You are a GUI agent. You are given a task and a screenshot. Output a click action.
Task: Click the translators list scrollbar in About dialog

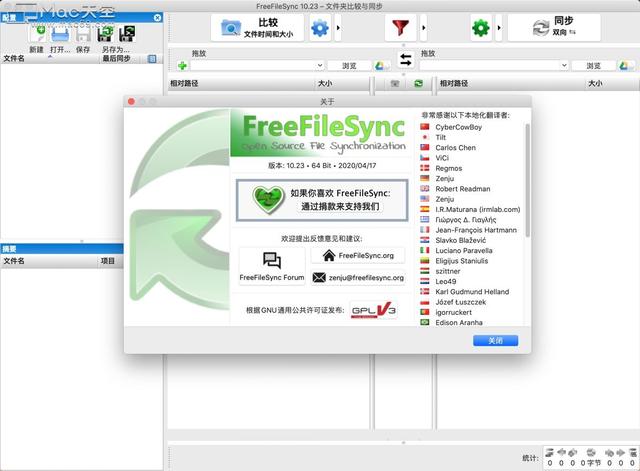(527, 180)
